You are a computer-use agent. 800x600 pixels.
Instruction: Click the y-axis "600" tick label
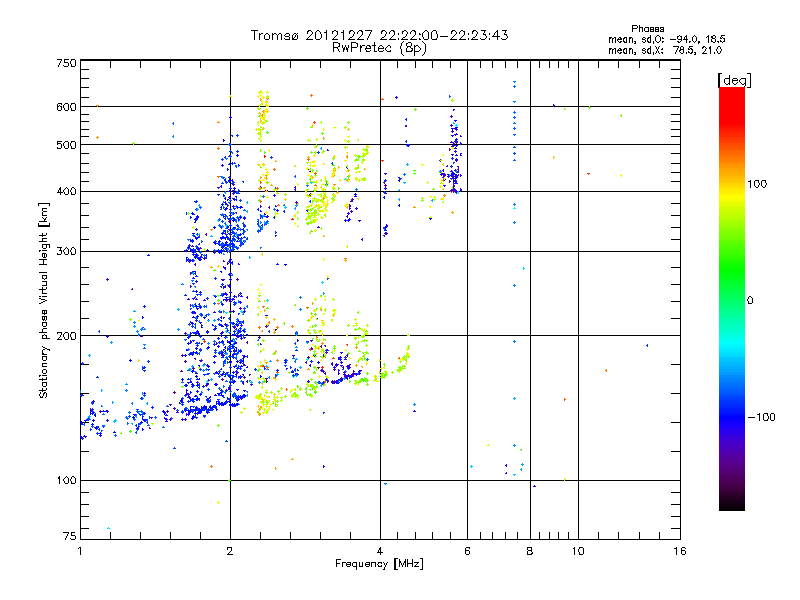[66, 107]
